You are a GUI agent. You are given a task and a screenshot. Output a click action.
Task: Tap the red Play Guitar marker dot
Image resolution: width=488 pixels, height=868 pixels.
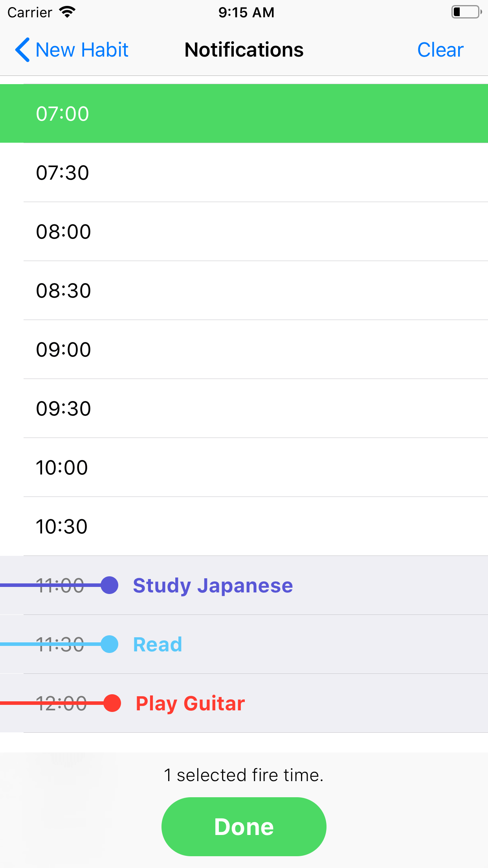click(112, 703)
